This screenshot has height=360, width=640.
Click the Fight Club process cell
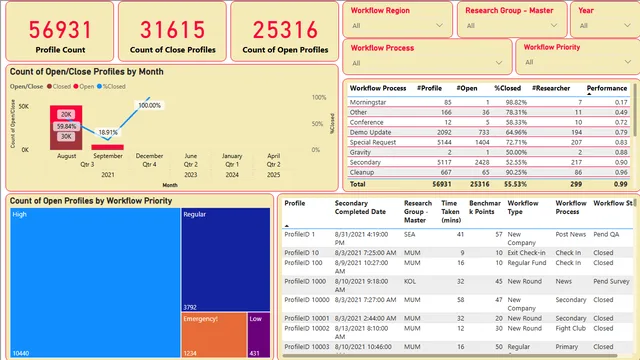tap(570, 328)
